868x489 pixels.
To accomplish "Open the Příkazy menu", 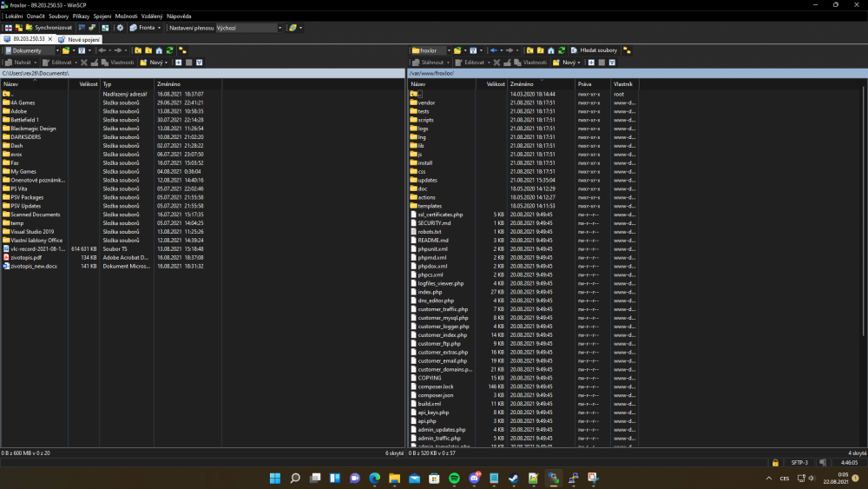I will tap(81, 17).
